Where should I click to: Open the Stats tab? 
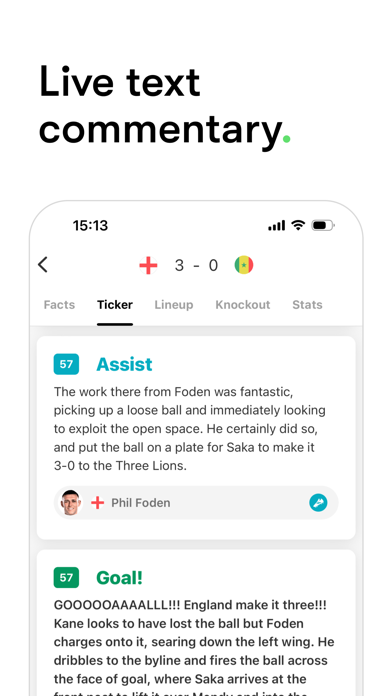point(307,305)
